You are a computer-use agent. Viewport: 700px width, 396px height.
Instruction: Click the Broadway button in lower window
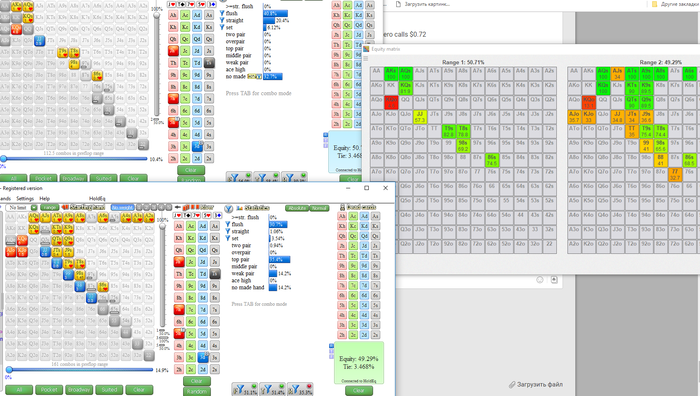pyautogui.click(x=79, y=390)
